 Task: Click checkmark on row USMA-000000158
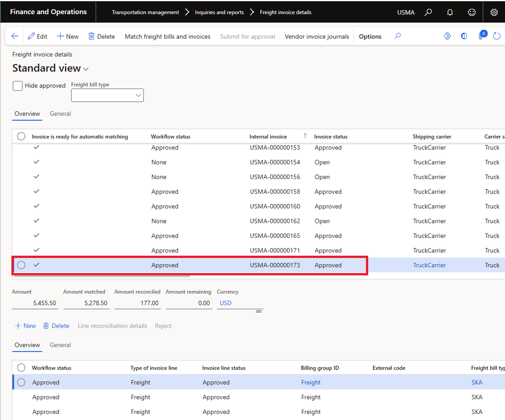pos(36,191)
